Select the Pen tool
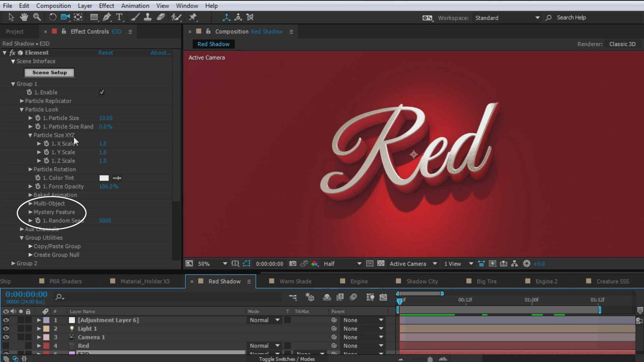 click(107, 17)
